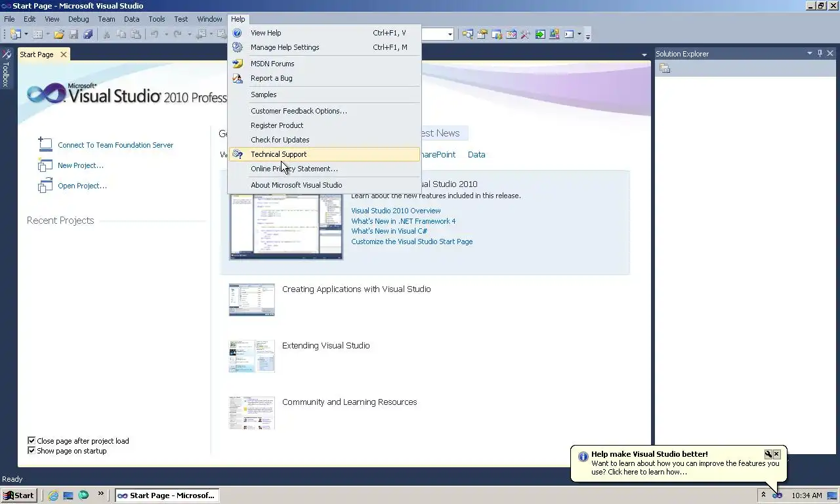This screenshot has width=840, height=504.
Task: Click the Undo toolbar icon
Action: 155,34
